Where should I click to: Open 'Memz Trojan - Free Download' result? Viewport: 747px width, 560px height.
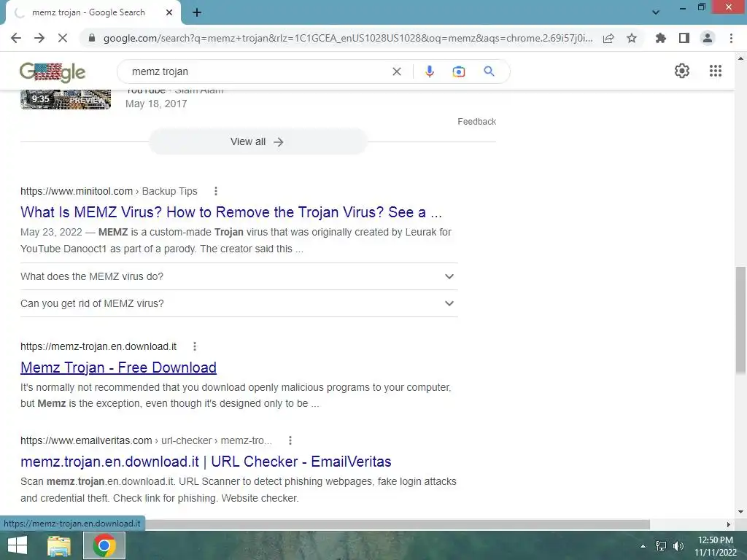[118, 367]
